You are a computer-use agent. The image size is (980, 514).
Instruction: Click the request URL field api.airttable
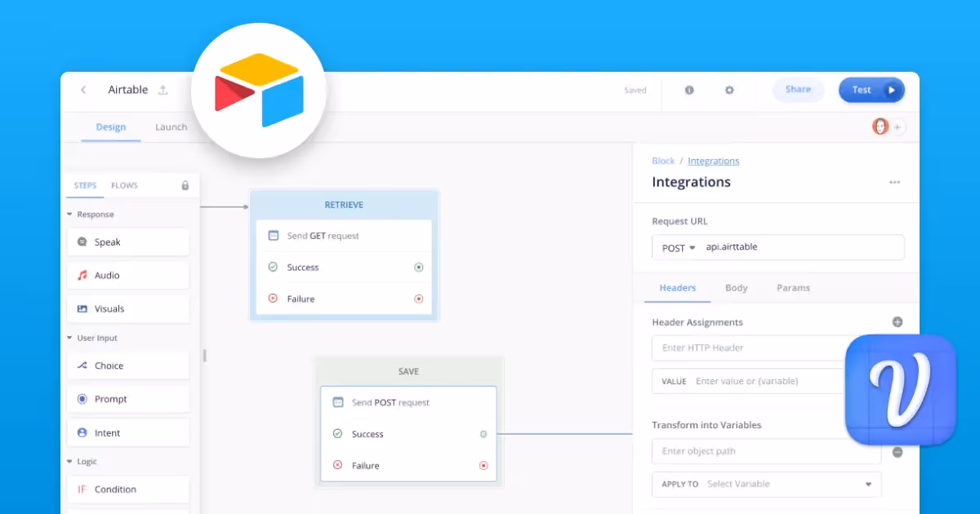click(803, 247)
